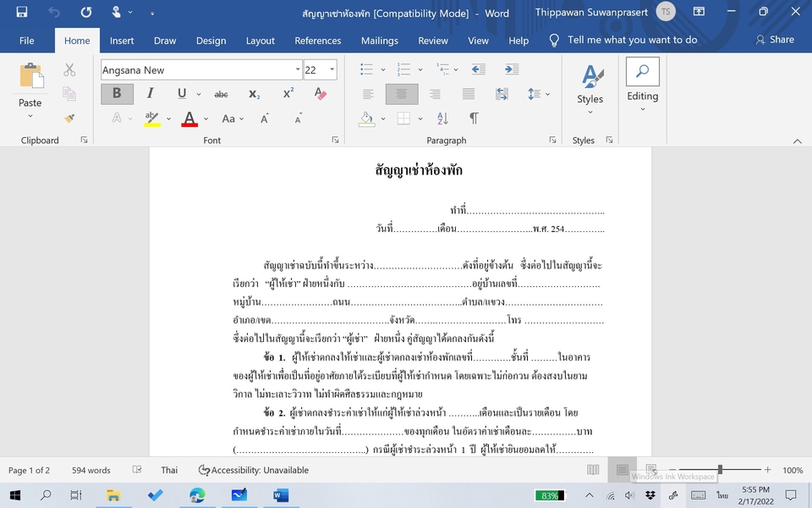Justify paragraph text
Image resolution: width=812 pixels, height=508 pixels.
coord(469,94)
